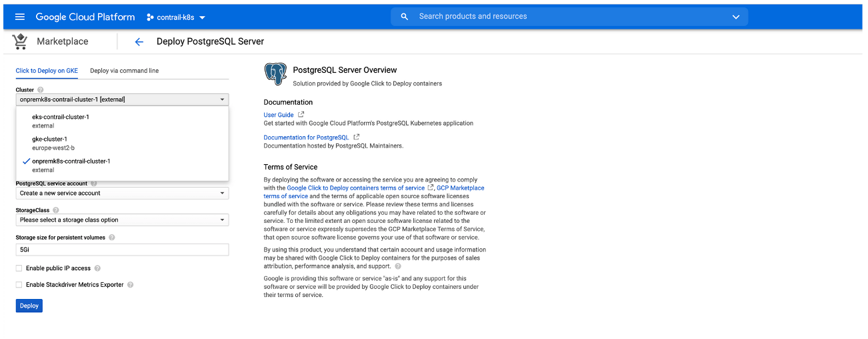Expand the search bar chevron
868x339 pixels.
point(736,17)
